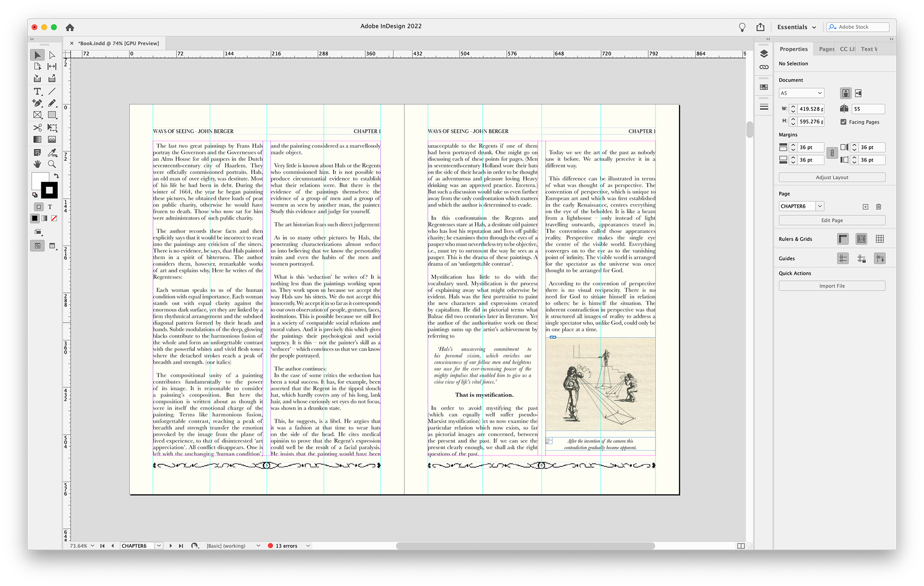924x586 pixels.
Task: Select the Type tool
Action: 38,91
